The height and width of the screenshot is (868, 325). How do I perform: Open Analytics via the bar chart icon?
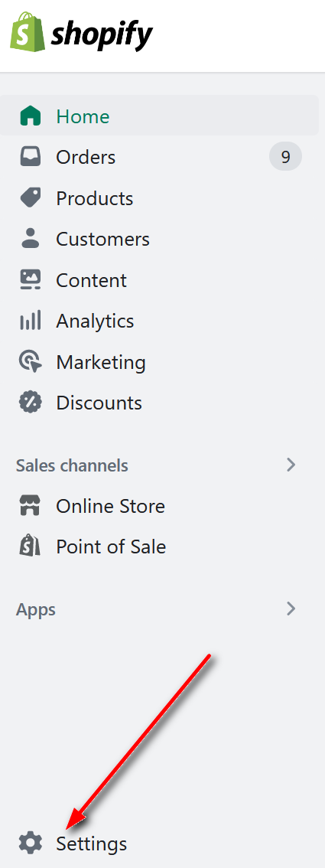pyautogui.click(x=31, y=321)
